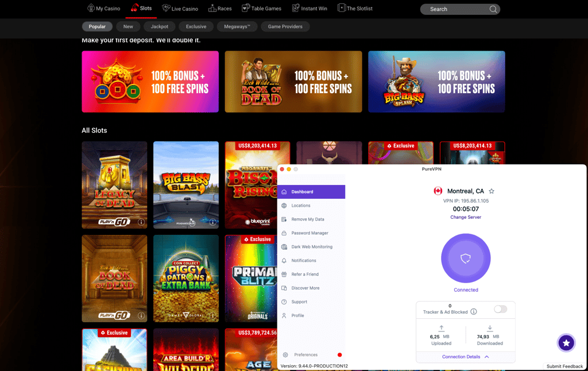This screenshot has width=588, height=371.
Task: Click the info icon on Legacy of Dead
Action: coord(141,222)
